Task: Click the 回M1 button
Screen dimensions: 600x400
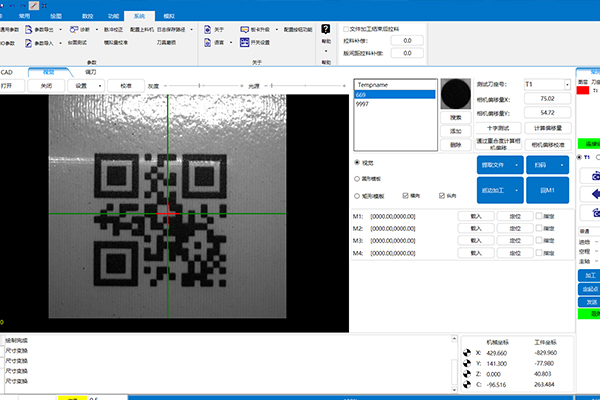Action: [x=546, y=189]
